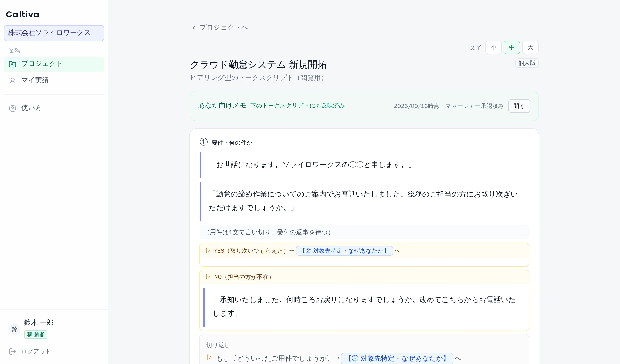The height and width of the screenshot is (364, 620).
Task: Click the 稼働者 role badge
Action: click(x=36, y=334)
